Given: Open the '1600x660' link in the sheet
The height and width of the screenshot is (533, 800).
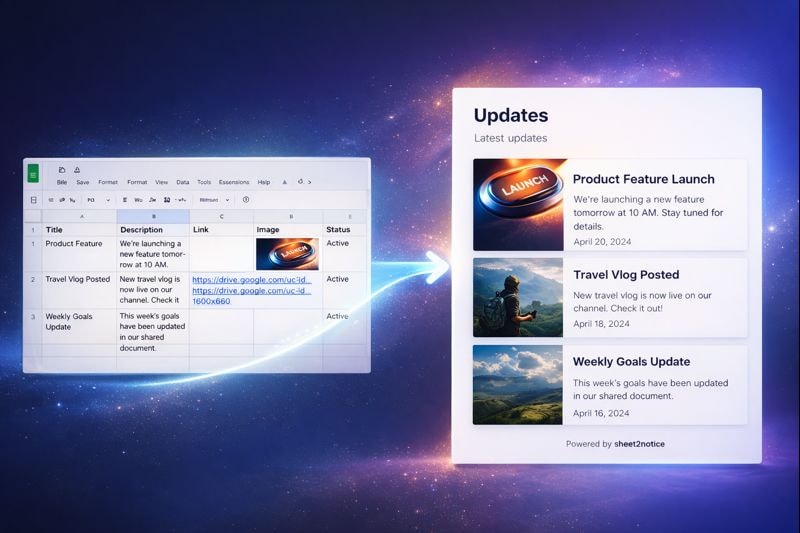Looking at the screenshot, I should pyautogui.click(x=211, y=301).
